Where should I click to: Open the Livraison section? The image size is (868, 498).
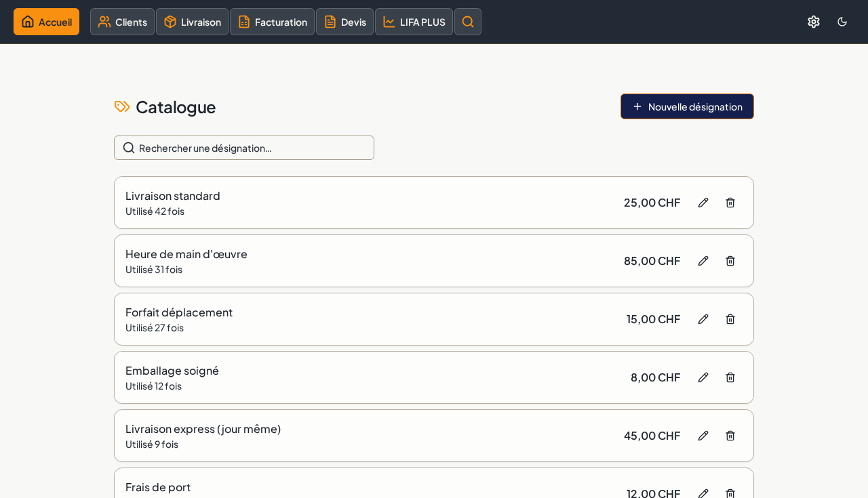pos(192,22)
